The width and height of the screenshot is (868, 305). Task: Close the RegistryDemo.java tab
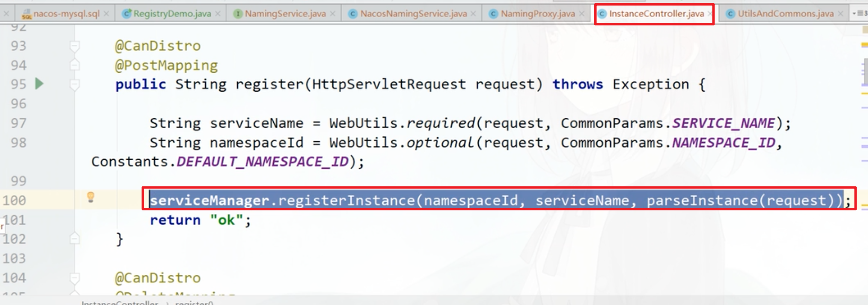click(x=218, y=14)
